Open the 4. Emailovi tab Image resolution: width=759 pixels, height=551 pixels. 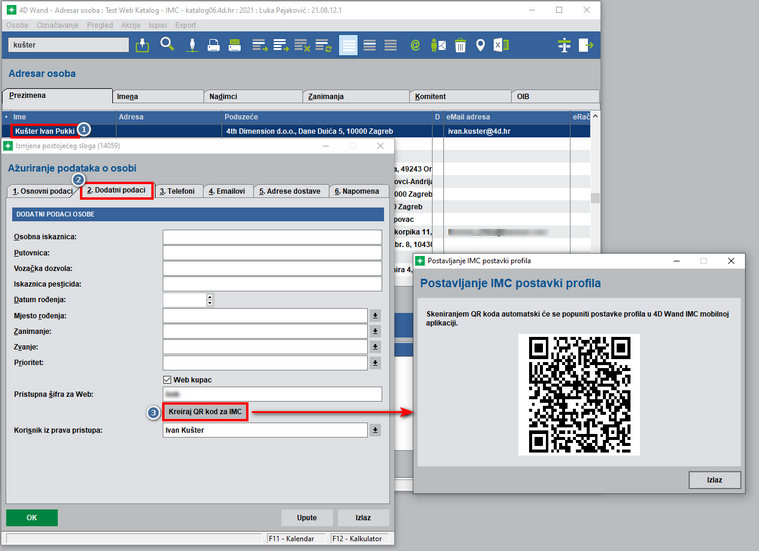coord(227,191)
